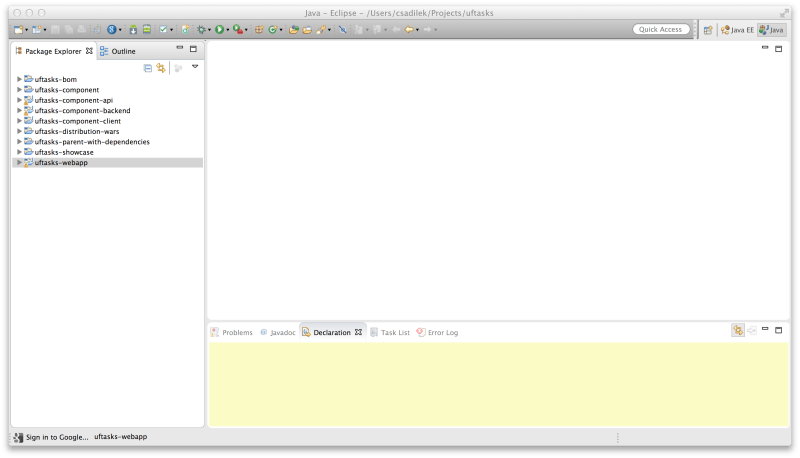The height and width of the screenshot is (458, 800).
Task: Toggle Skip All Breakpoints in toolbar
Action: (x=342, y=30)
